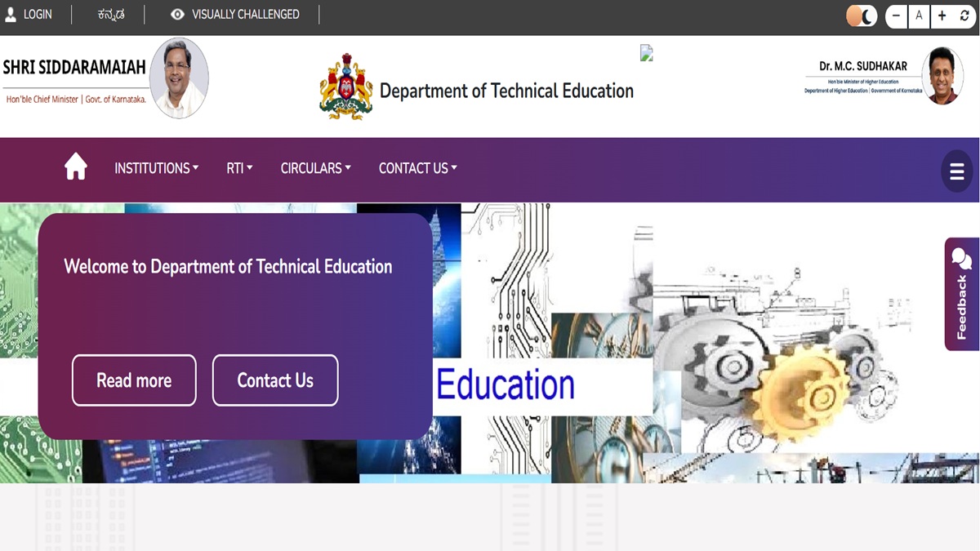This screenshot has height=551, width=980.
Task: Toggle the dark mode switch
Action: pos(862,16)
